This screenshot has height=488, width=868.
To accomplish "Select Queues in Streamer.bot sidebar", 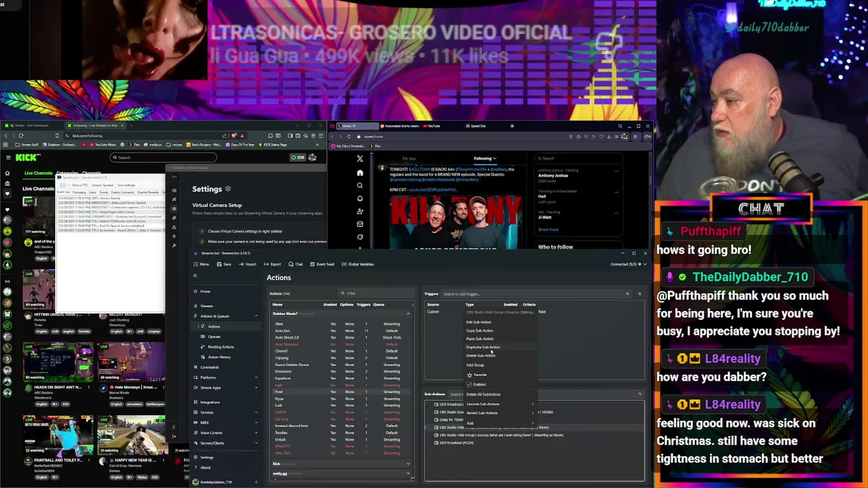I will click(x=214, y=337).
